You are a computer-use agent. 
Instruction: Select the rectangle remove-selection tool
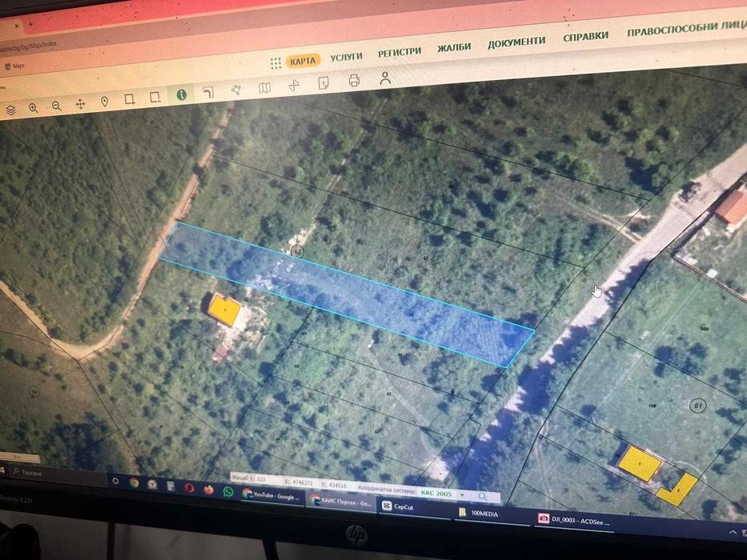[155, 97]
